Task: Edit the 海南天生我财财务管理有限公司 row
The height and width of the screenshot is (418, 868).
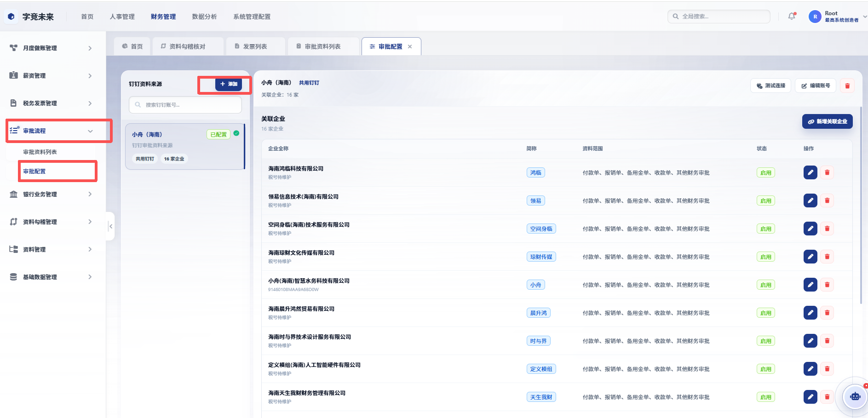Action: [810, 397]
